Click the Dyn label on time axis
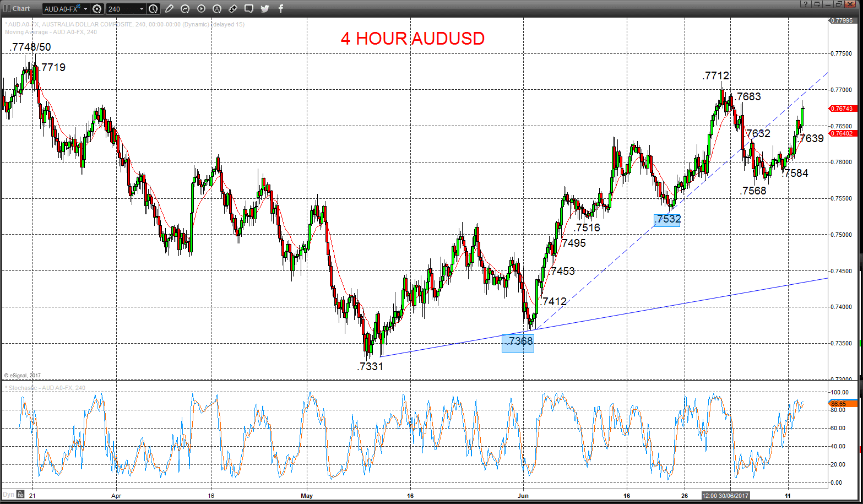The image size is (863, 504). coord(8,495)
